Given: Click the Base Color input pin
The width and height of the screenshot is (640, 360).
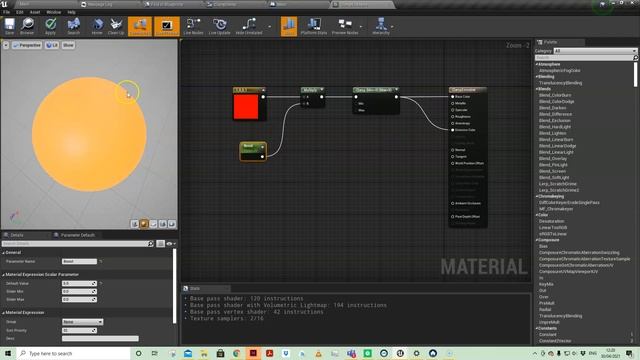Looking at the screenshot, I should 453,97.
